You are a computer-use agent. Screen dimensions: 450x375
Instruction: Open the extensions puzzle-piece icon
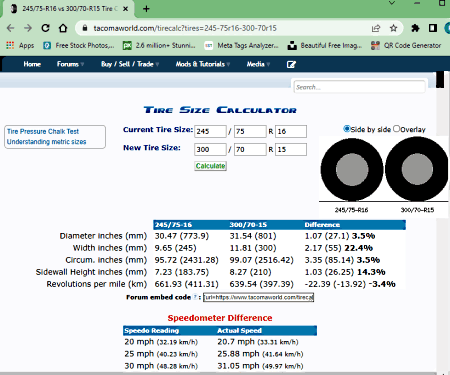415,28
